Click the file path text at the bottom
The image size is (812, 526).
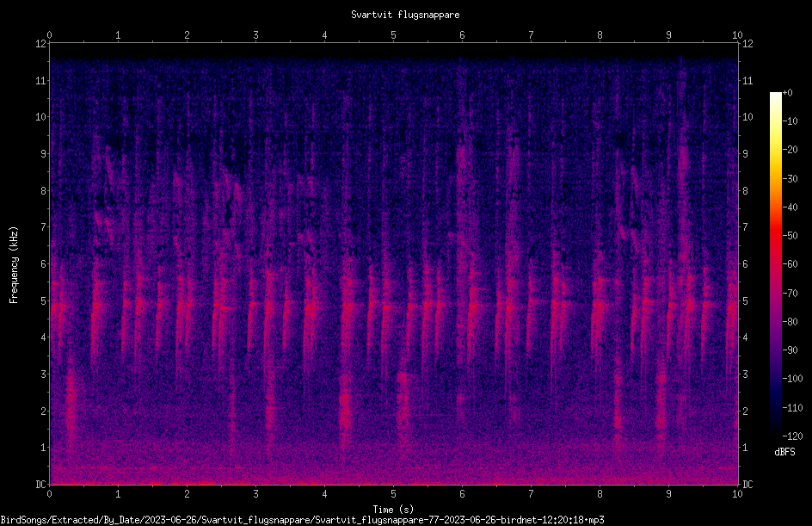coord(303,520)
